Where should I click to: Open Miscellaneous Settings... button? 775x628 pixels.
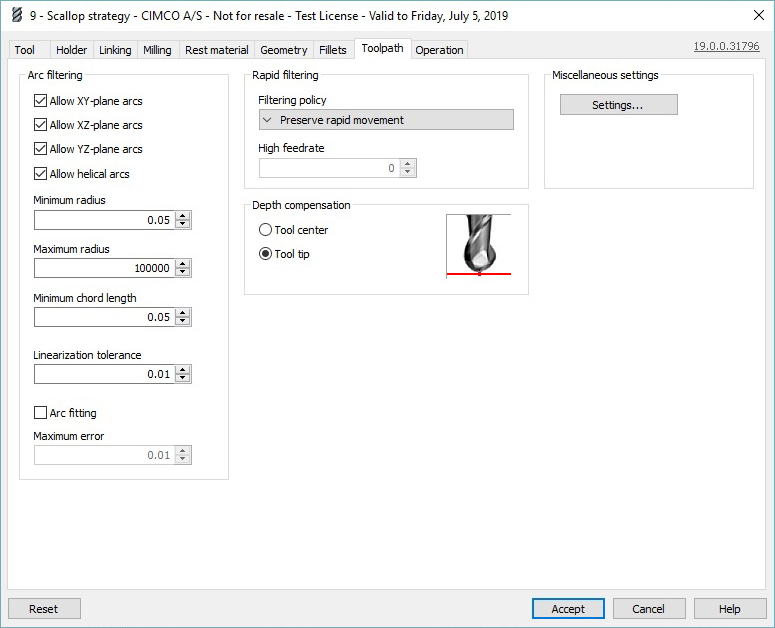tap(618, 105)
